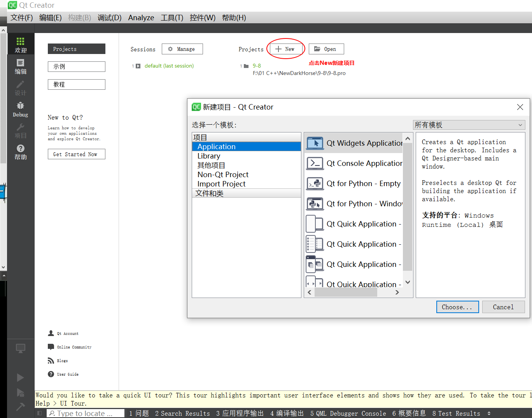The image size is (532, 418).
Task: Open the 1 问题 output pane
Action: pos(139,413)
